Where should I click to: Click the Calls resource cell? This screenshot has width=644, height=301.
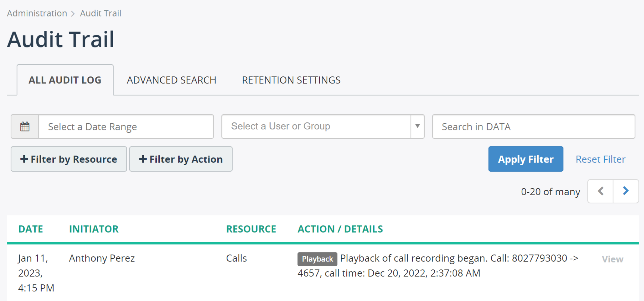pyautogui.click(x=236, y=258)
